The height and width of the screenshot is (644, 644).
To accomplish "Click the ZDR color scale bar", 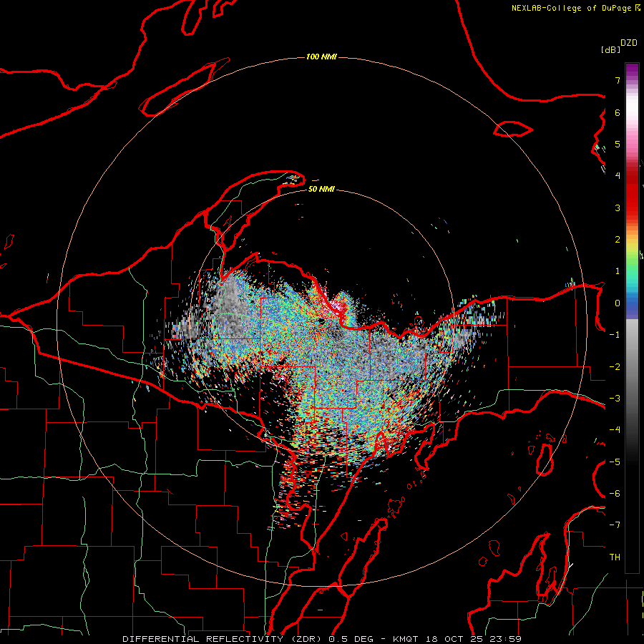I will pyautogui.click(x=632, y=318).
